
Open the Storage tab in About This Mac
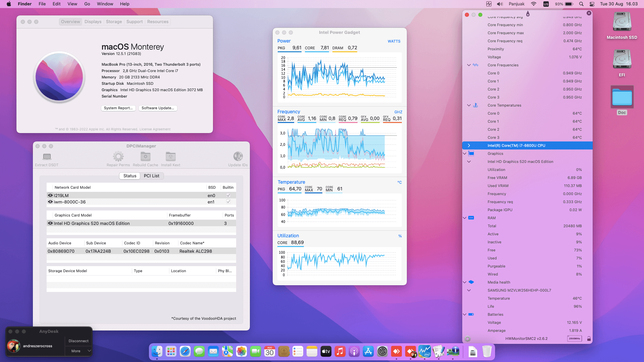point(114,22)
